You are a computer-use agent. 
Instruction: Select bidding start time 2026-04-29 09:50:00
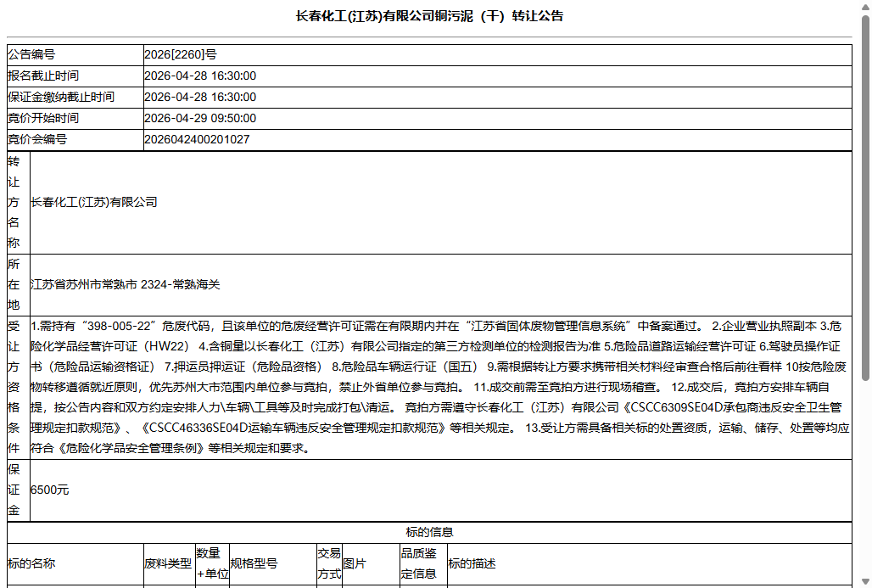tap(200, 118)
